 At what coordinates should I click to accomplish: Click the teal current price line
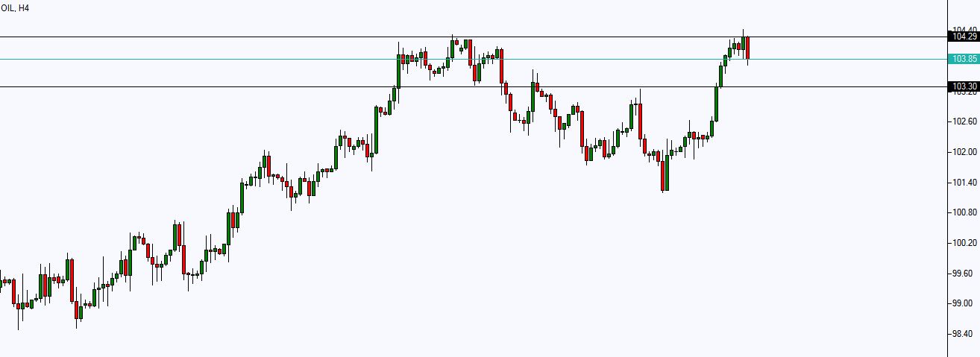pos(473,59)
